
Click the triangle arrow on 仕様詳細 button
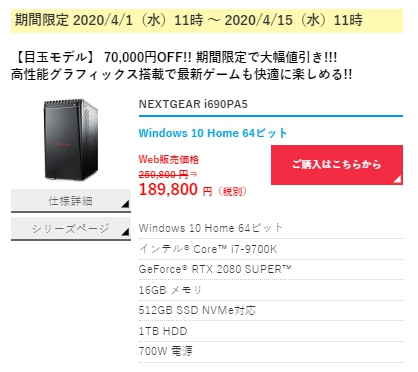[x=125, y=204]
